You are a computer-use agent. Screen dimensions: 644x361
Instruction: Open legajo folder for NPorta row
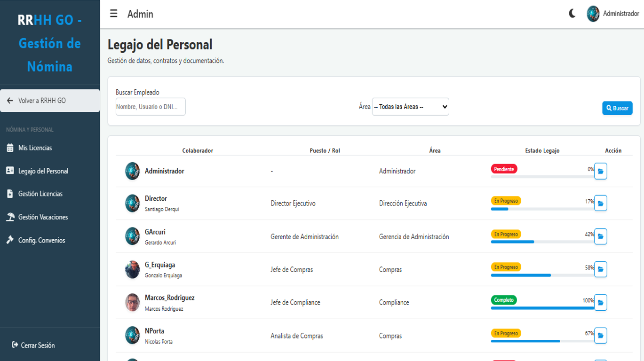pos(600,336)
